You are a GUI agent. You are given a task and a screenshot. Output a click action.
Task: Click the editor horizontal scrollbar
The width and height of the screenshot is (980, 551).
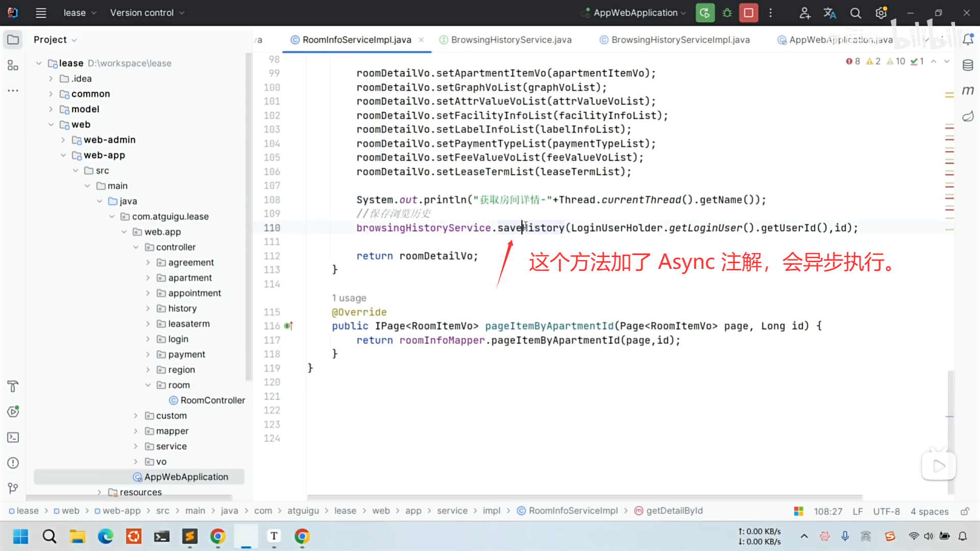click(x=584, y=497)
